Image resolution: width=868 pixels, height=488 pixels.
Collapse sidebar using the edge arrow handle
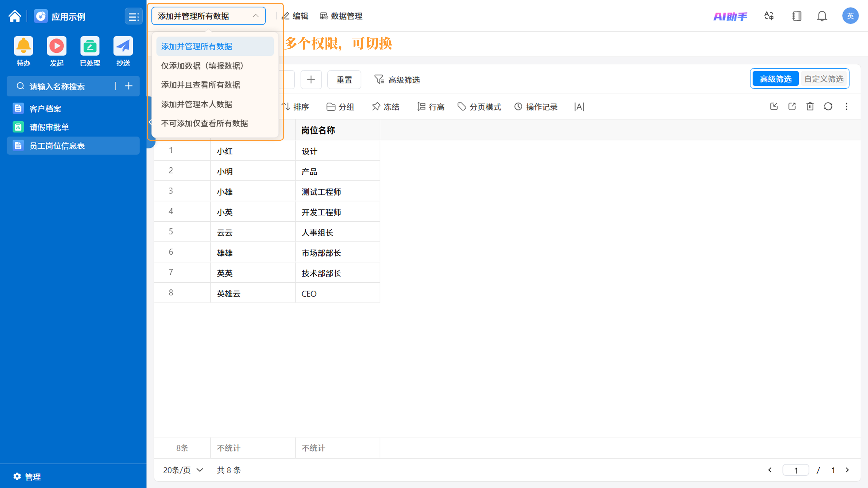tap(150, 122)
